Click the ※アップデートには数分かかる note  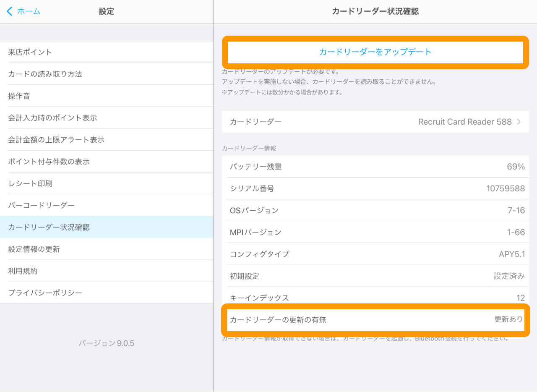pos(282,92)
